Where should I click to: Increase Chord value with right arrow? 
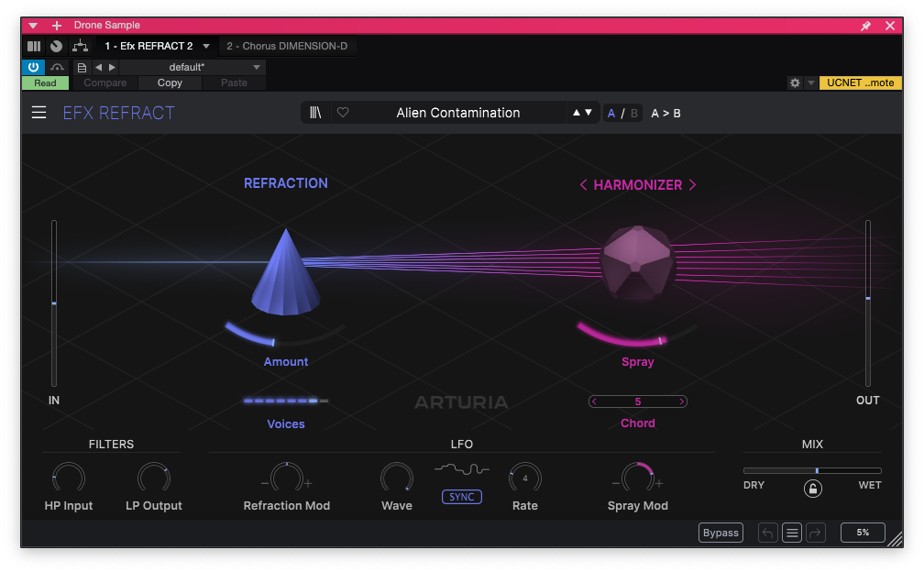pos(681,401)
